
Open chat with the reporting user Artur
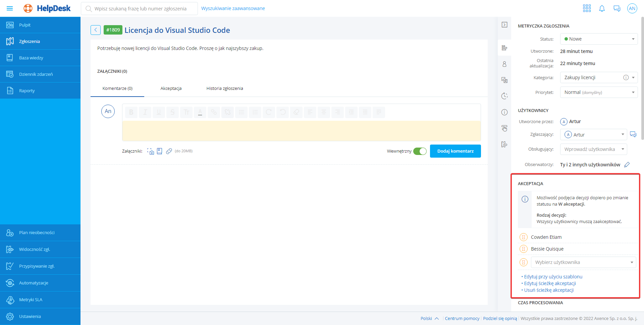point(633,134)
